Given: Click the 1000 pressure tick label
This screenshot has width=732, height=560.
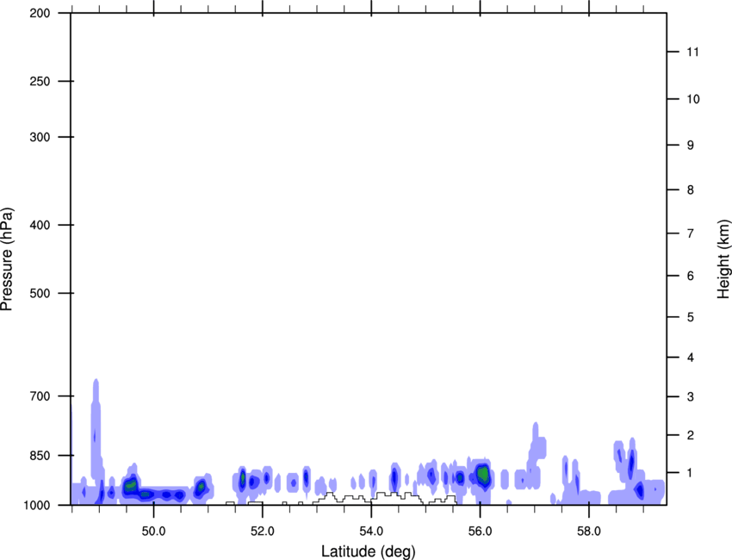Looking at the screenshot, I should point(36,506).
